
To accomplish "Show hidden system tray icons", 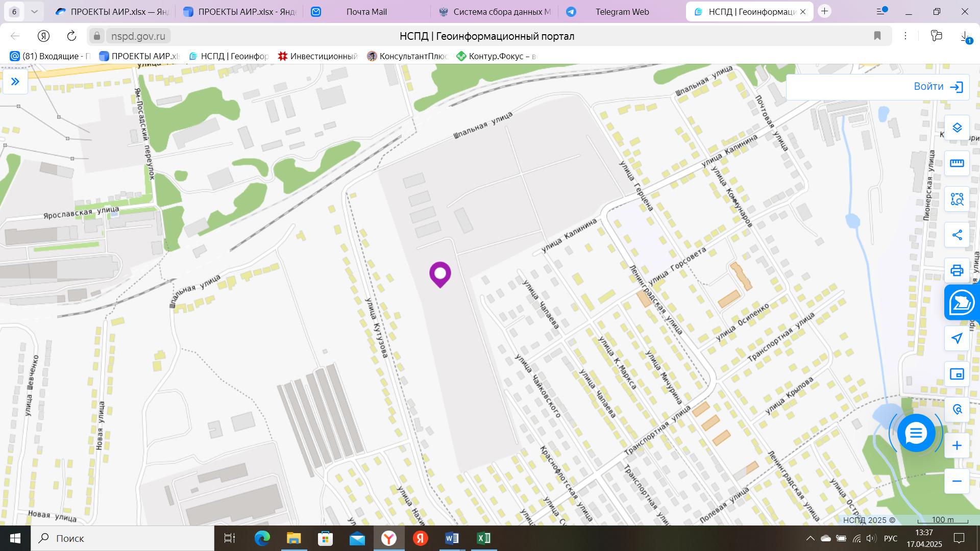I will [810, 538].
